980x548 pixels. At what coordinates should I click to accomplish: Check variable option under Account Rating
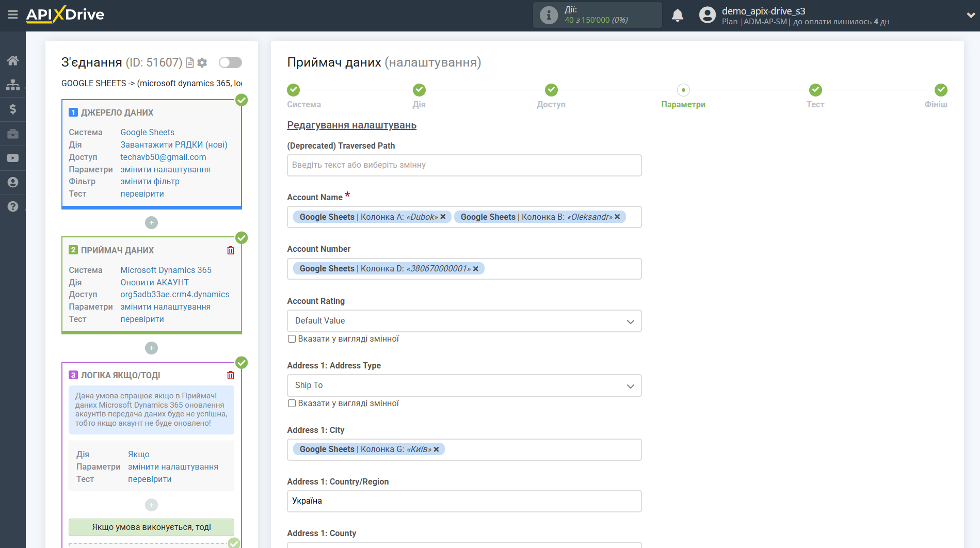292,339
